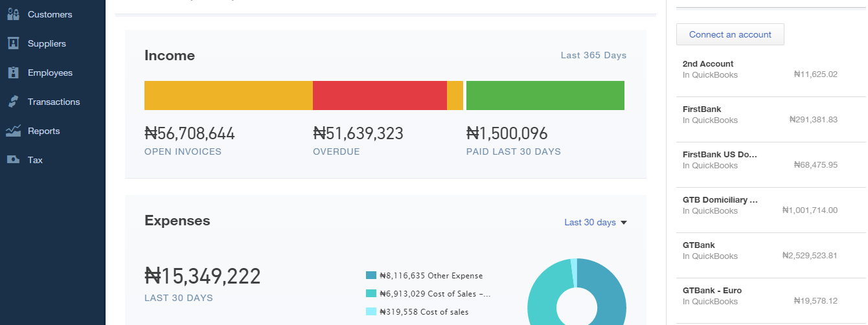Click the Other Expense legend swatch
868x325 pixels.
tap(371, 275)
